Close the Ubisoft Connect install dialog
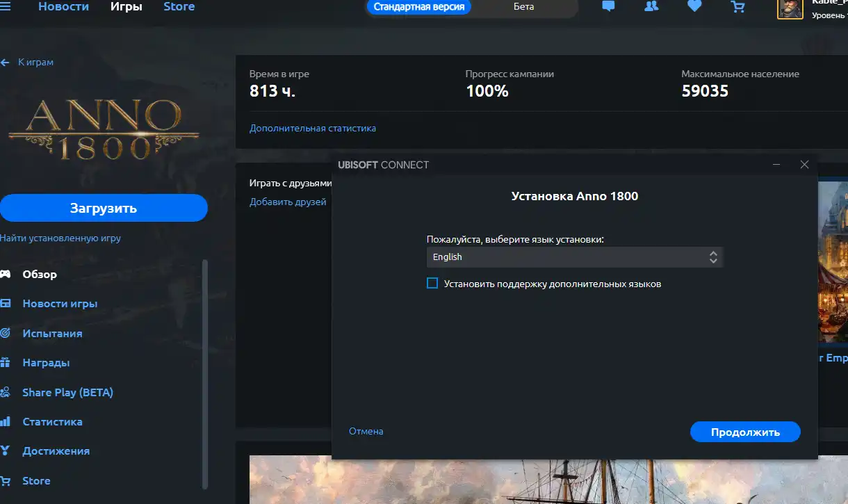Viewport: 848px width, 504px height. click(804, 165)
